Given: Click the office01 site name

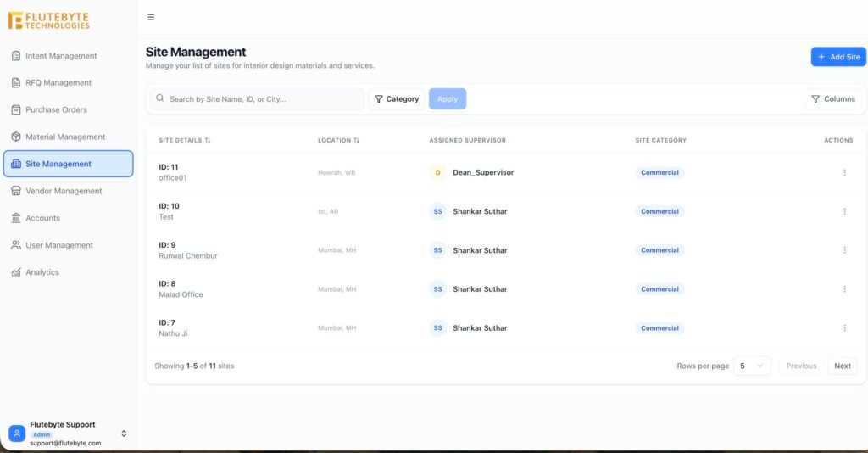Looking at the screenshot, I should 173,178.
